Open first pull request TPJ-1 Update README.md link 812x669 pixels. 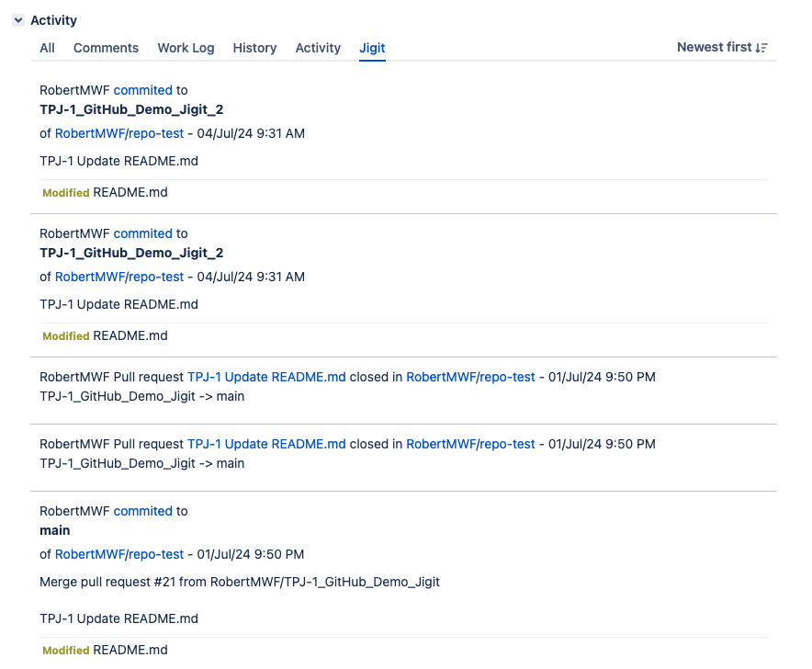click(x=266, y=377)
